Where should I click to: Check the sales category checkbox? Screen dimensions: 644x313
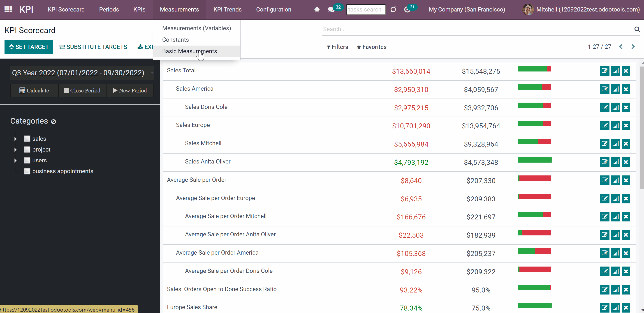pos(27,139)
